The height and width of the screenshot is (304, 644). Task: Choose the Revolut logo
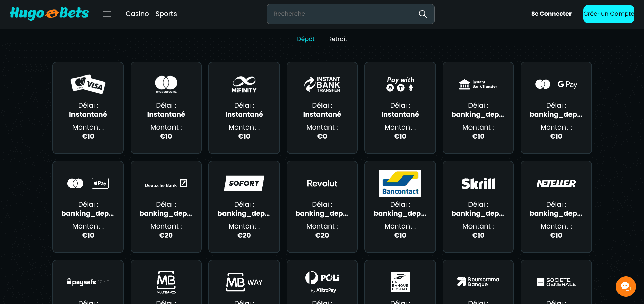coord(322,183)
